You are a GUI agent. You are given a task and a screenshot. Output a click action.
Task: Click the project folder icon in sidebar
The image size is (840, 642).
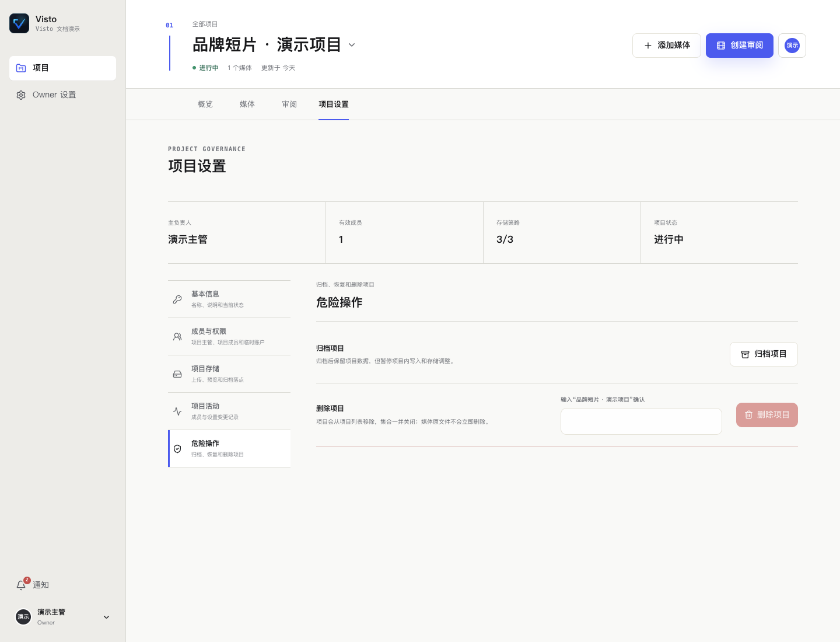point(21,68)
